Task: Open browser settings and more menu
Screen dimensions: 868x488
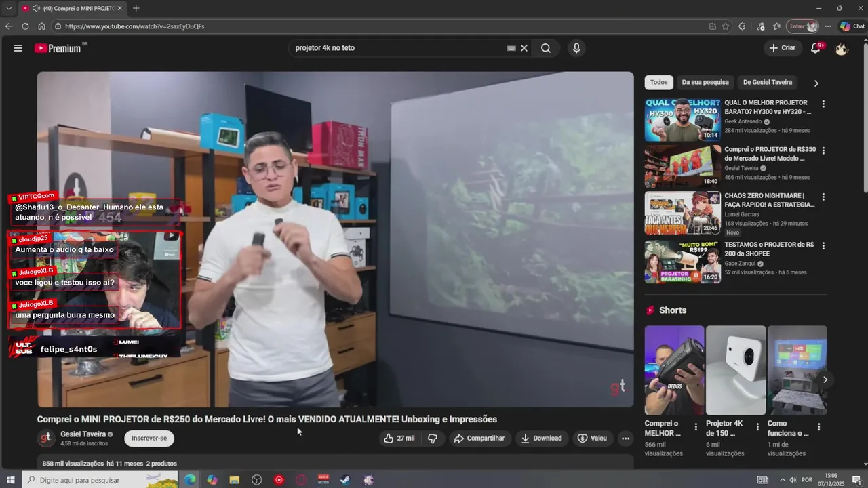Action: tap(827, 26)
